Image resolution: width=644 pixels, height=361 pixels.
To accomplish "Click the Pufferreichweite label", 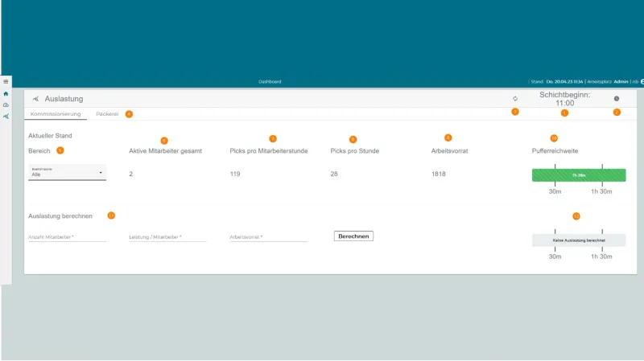I will pyautogui.click(x=555, y=151).
